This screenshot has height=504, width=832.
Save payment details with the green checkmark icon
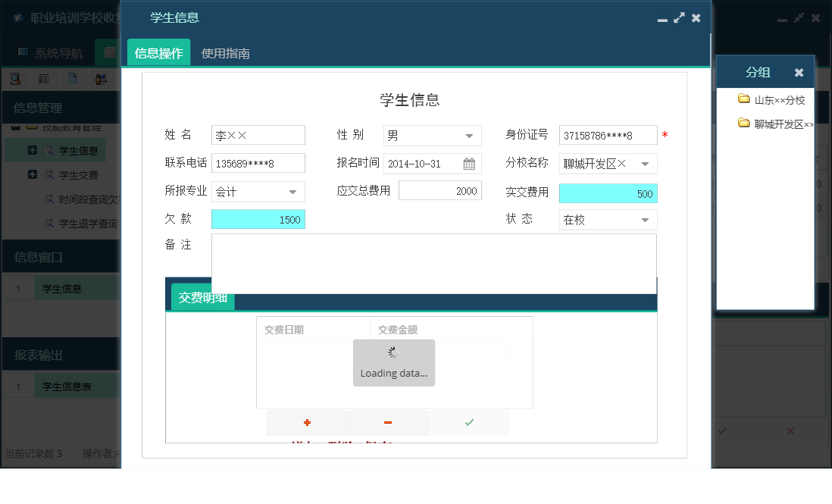coord(469,422)
